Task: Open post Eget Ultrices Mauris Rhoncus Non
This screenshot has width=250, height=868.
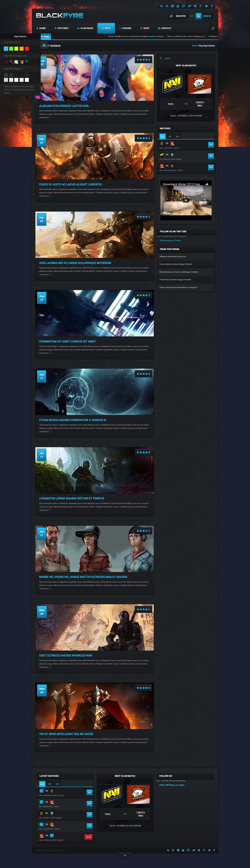Action: [x=66, y=655]
